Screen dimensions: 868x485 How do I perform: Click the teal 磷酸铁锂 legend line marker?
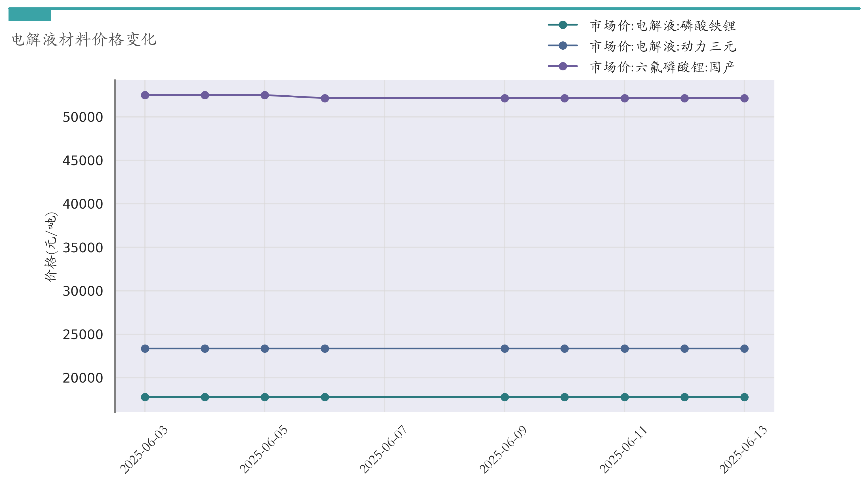click(562, 25)
